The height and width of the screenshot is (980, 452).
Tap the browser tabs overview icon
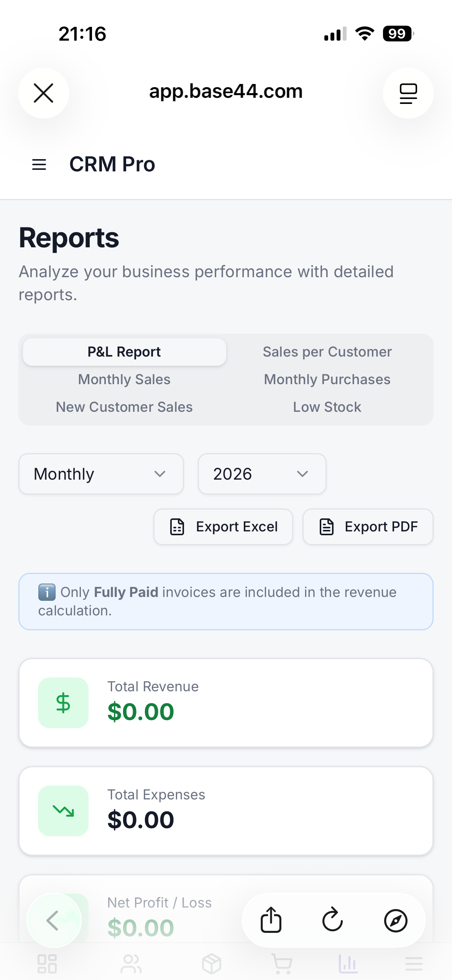click(x=408, y=93)
